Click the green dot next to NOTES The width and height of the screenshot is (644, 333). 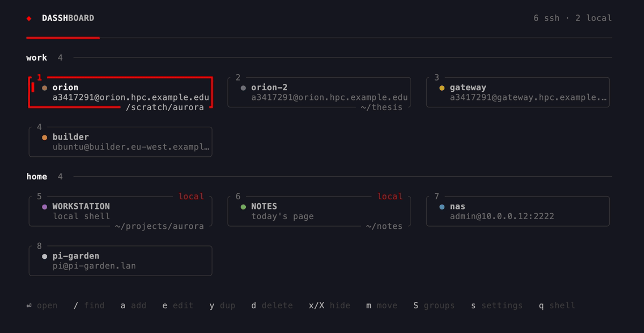243,207
